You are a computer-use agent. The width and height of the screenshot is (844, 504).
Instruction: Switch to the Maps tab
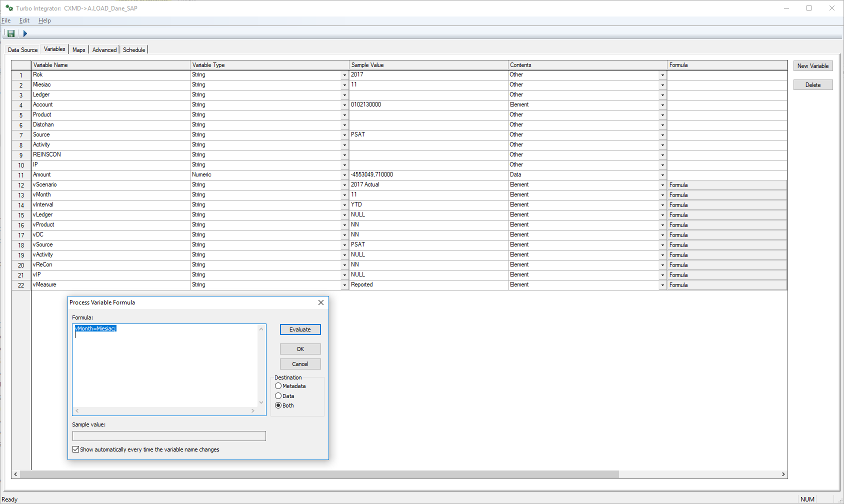click(x=78, y=50)
